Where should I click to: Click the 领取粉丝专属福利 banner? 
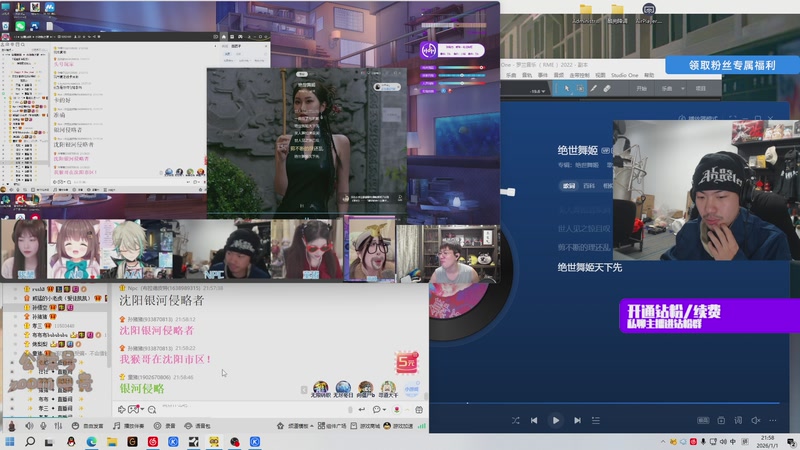click(x=732, y=65)
